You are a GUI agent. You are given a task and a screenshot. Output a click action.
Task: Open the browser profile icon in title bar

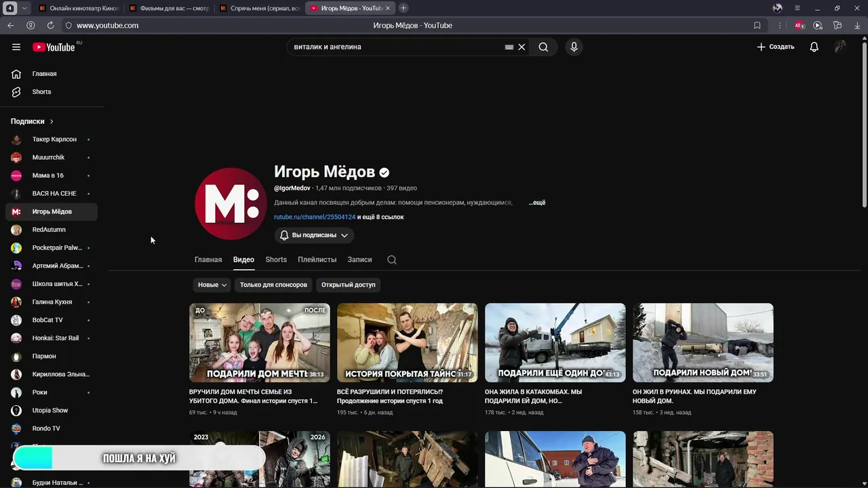pos(777,8)
